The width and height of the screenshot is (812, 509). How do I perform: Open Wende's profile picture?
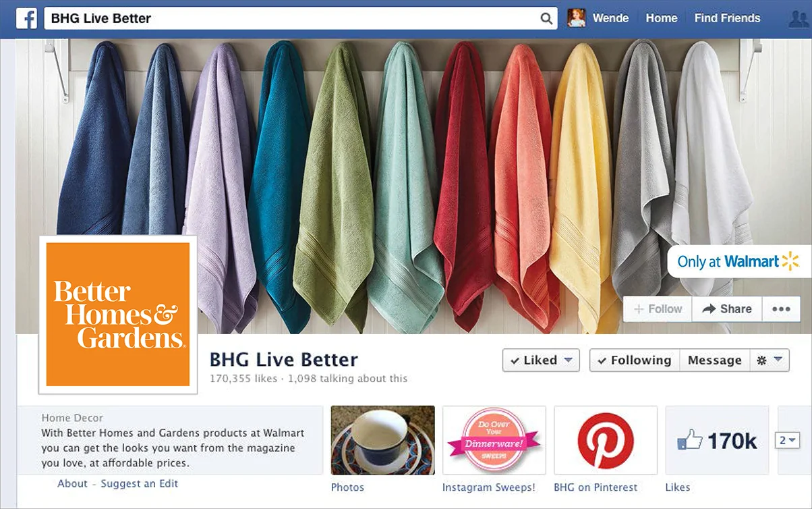pos(576,18)
